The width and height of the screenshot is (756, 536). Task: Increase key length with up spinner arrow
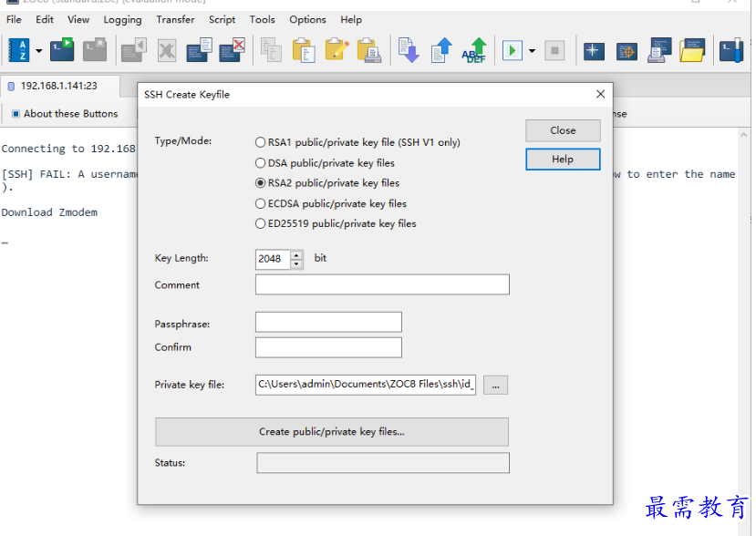click(296, 254)
